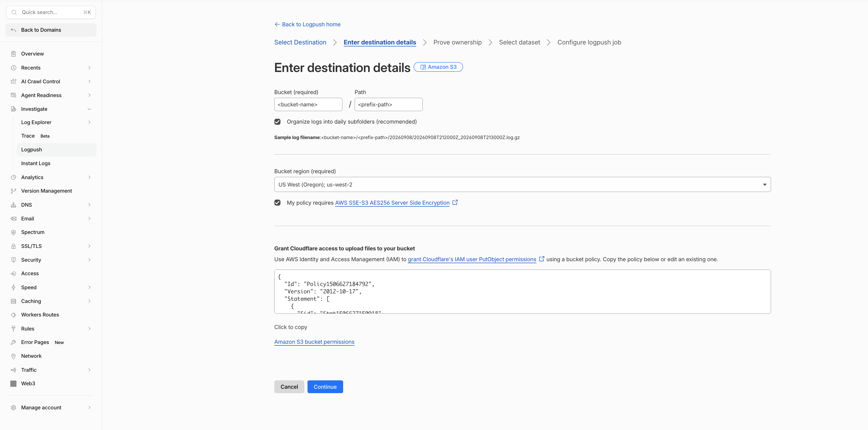This screenshot has width=868, height=430.
Task: Select the Select dataset step
Action: tap(519, 43)
